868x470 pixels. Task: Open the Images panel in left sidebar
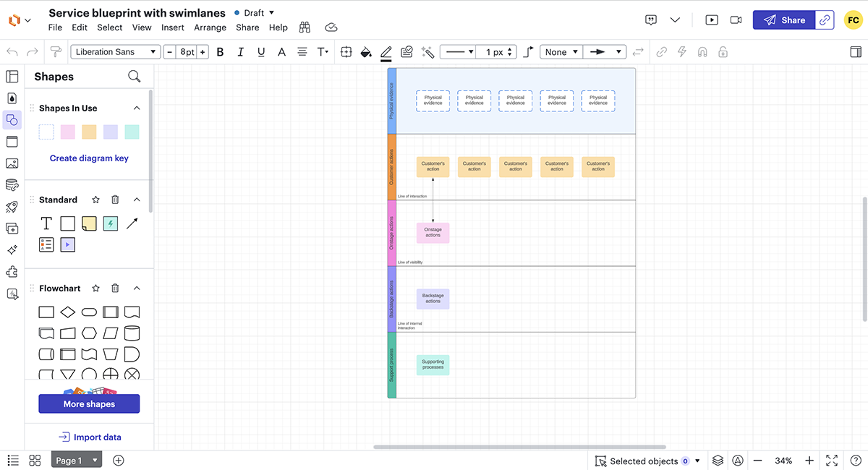click(12, 163)
